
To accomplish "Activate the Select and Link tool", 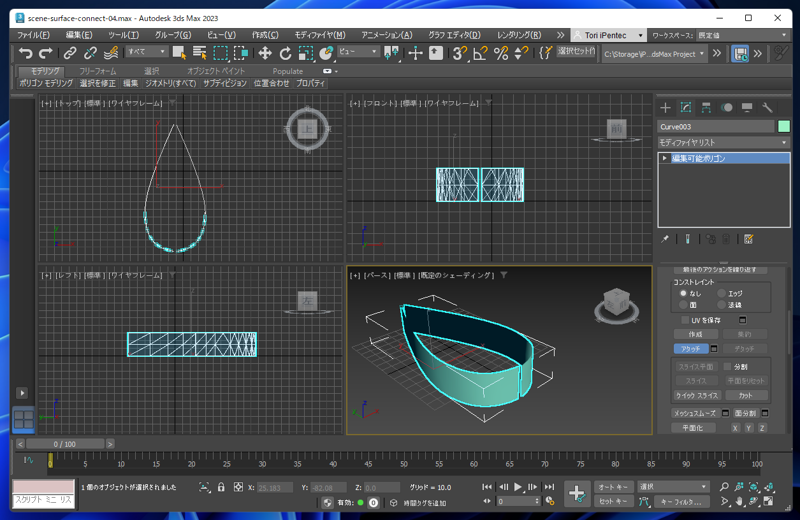I will click(x=70, y=53).
